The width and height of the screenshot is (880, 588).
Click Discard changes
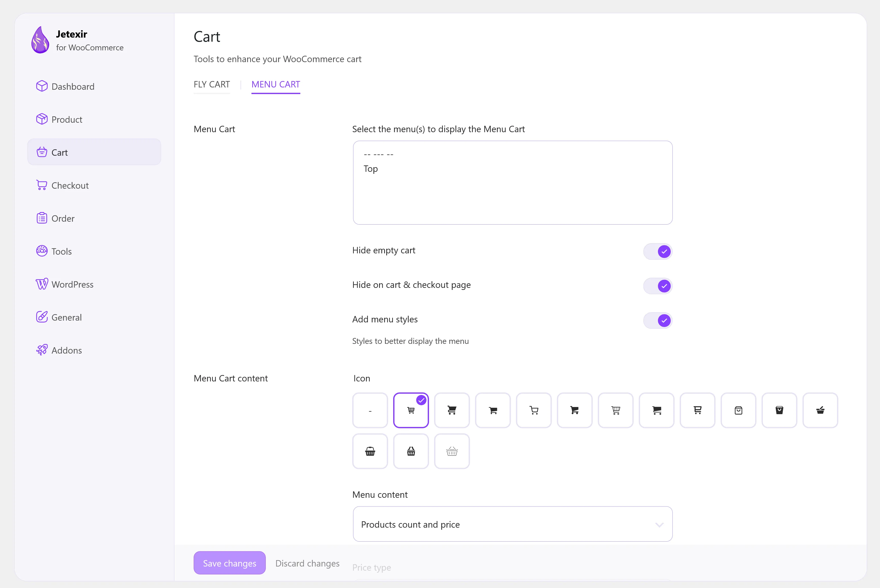point(307,563)
